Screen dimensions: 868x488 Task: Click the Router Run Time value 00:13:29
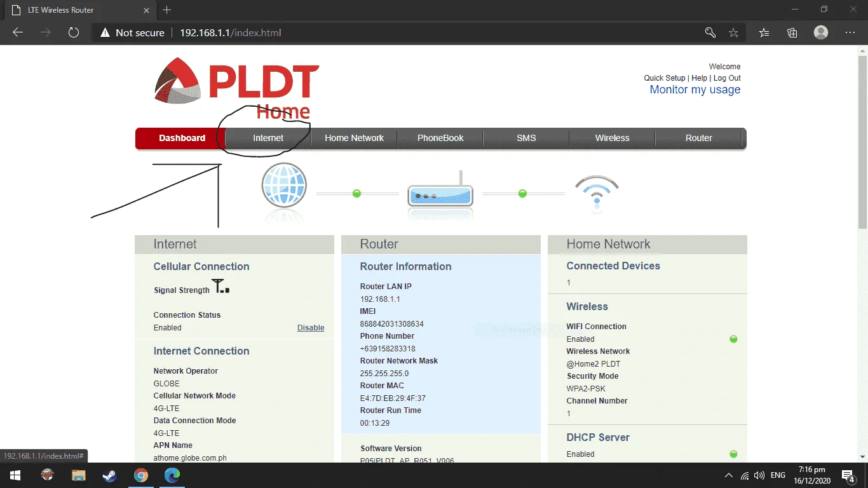[x=375, y=423]
